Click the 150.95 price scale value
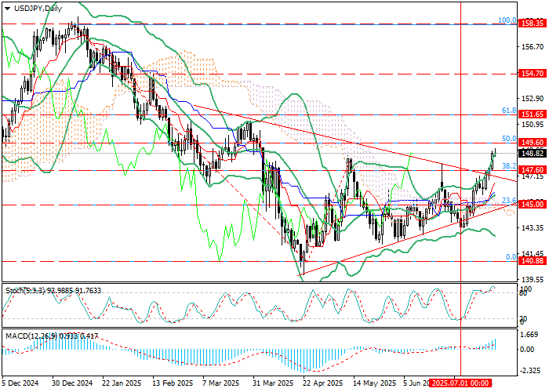The image size is (549, 392). pyautogui.click(x=533, y=124)
